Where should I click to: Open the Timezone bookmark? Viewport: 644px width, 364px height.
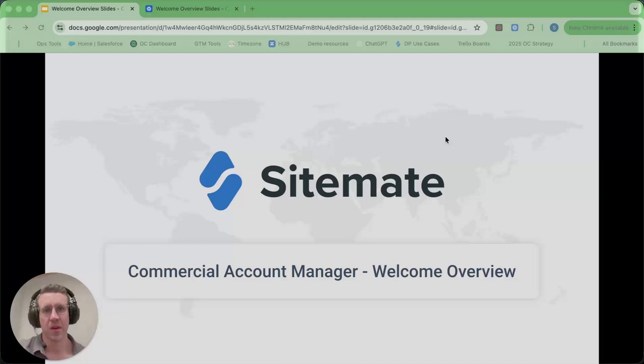[x=245, y=44]
